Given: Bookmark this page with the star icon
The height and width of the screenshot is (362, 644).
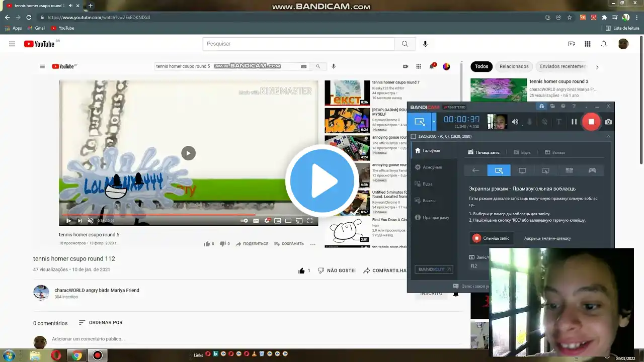Looking at the screenshot, I should (x=570, y=17).
